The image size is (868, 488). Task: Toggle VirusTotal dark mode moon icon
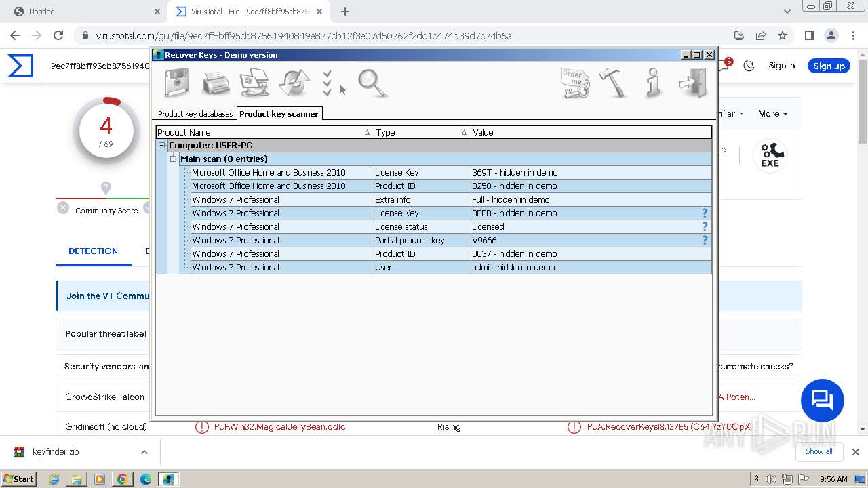(749, 66)
